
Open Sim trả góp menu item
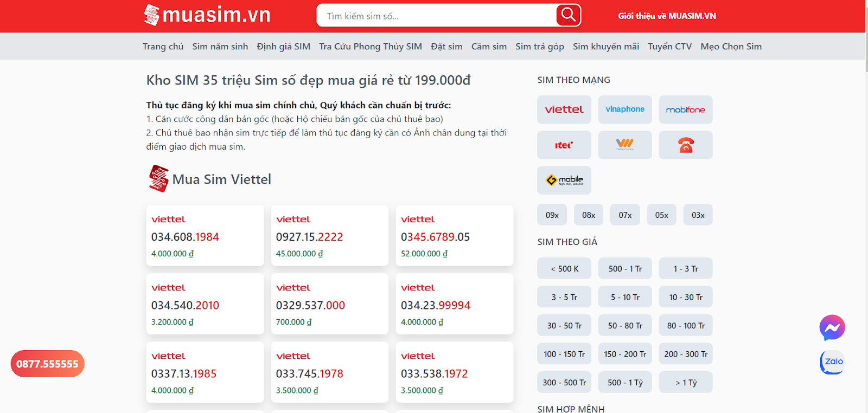(x=540, y=47)
